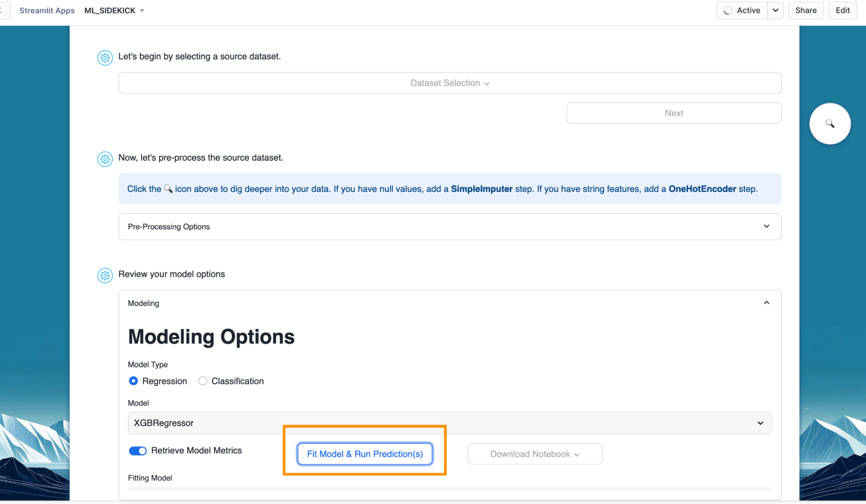Click gear icon beside pre-process message
The height and width of the screenshot is (504, 866).
[105, 159]
